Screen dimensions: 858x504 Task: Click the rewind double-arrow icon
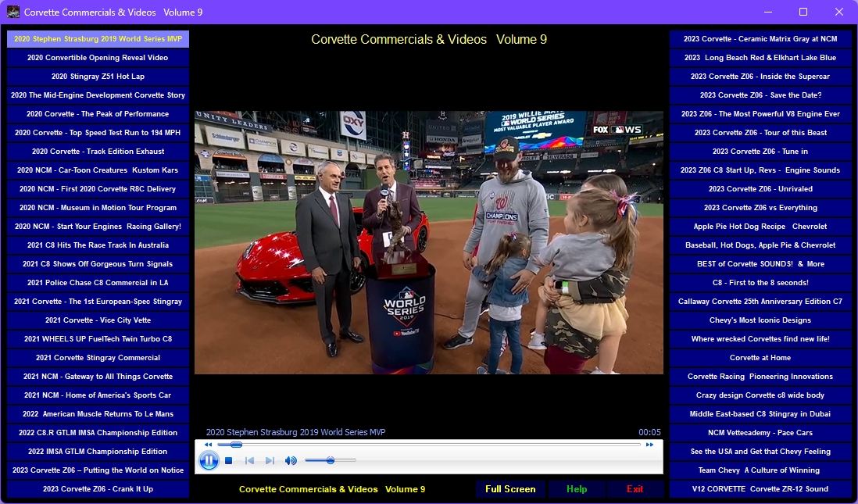click(x=208, y=445)
